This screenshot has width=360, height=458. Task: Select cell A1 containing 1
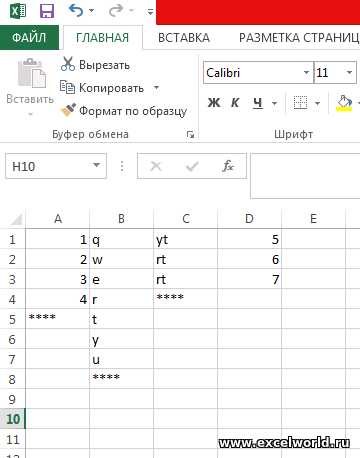58,239
